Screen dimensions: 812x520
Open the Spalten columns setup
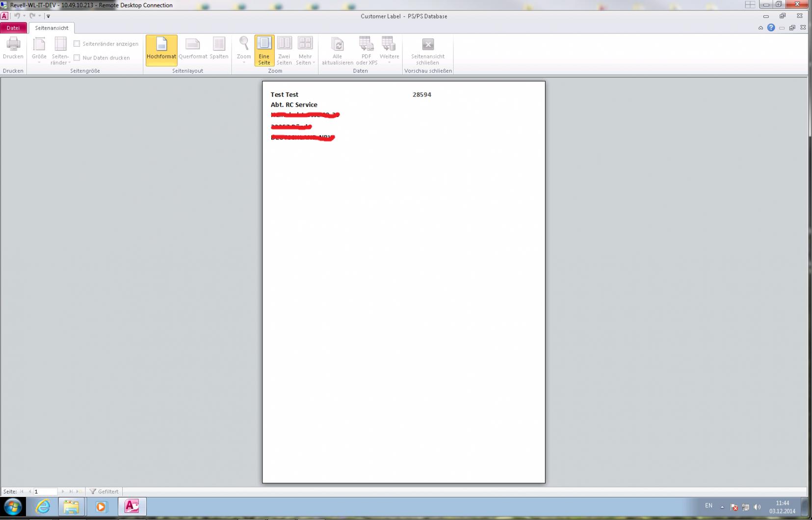click(x=219, y=48)
